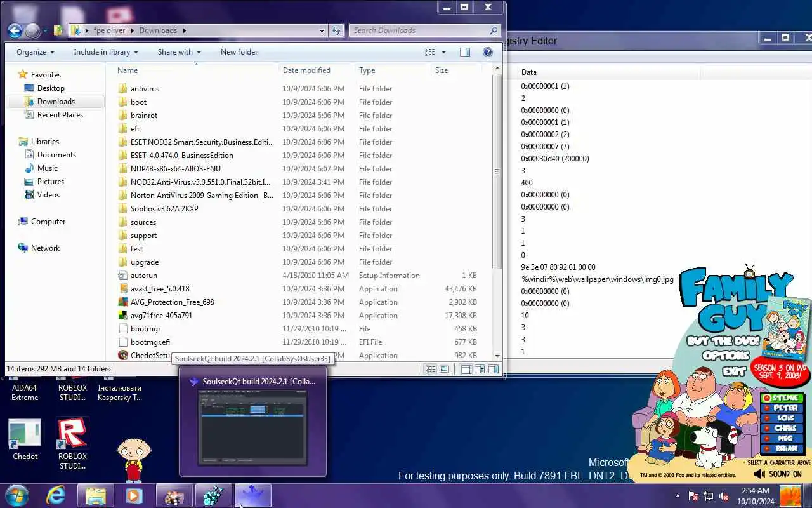
Task: Open Recent Places in Favorites
Action: (60, 115)
